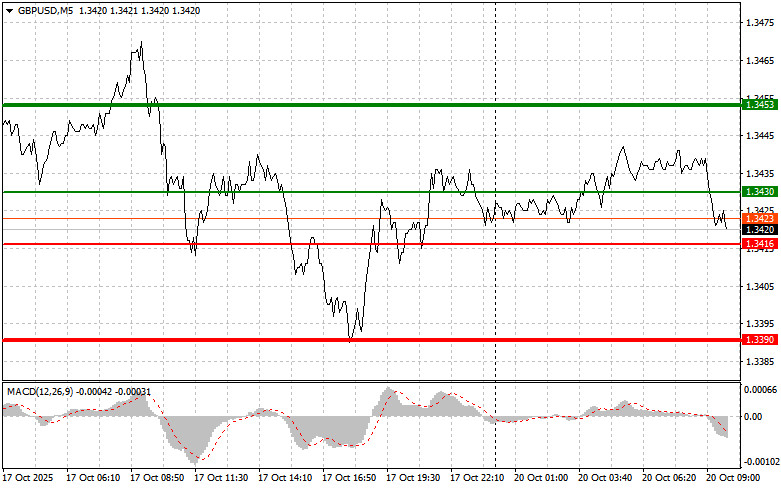This screenshot has height=489, width=781.
Task: Click the -0.00102 MACD scale value
Action: pyautogui.click(x=759, y=462)
